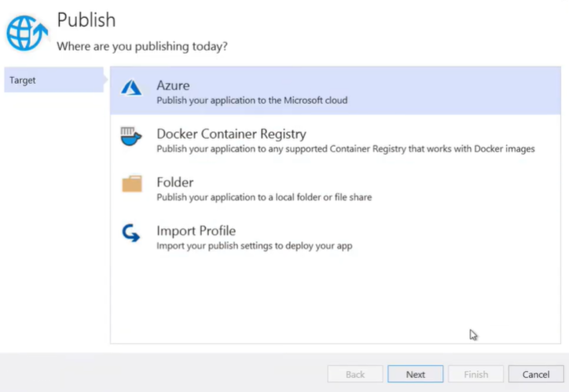This screenshot has width=569, height=392.
Task: Click the tan Folder icon
Action: (132, 184)
